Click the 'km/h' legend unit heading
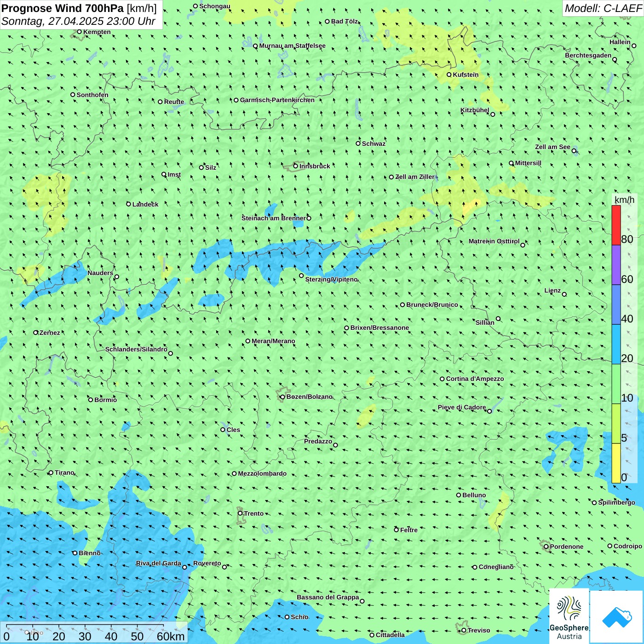Viewport: 644px width, 644px height. tap(624, 200)
